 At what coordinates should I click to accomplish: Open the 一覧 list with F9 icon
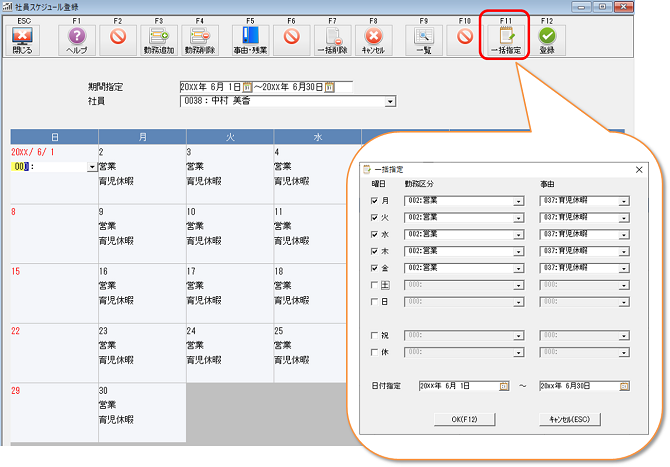[x=424, y=40]
